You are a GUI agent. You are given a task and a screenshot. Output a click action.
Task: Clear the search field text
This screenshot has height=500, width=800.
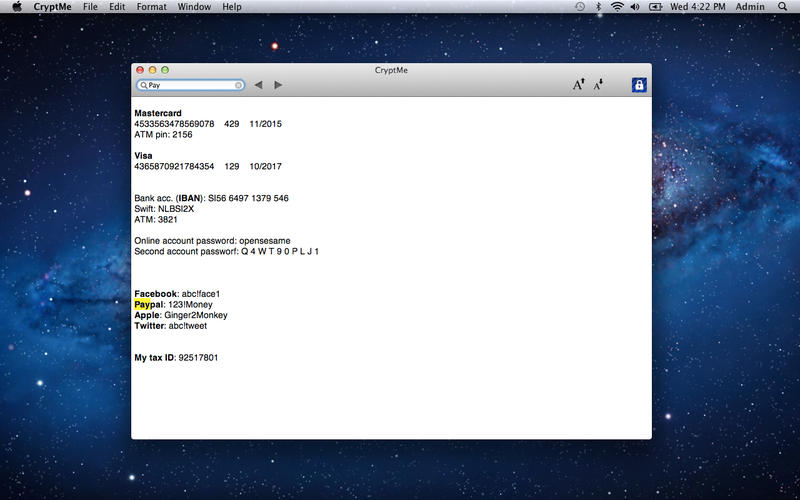238,85
